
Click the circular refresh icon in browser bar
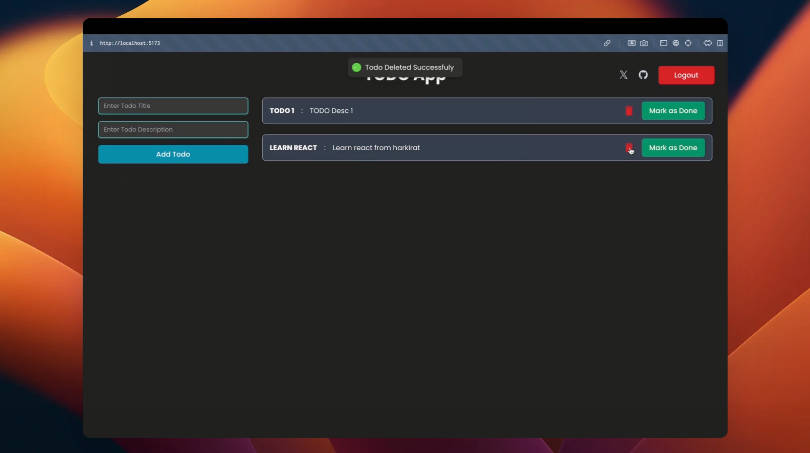tap(688, 43)
